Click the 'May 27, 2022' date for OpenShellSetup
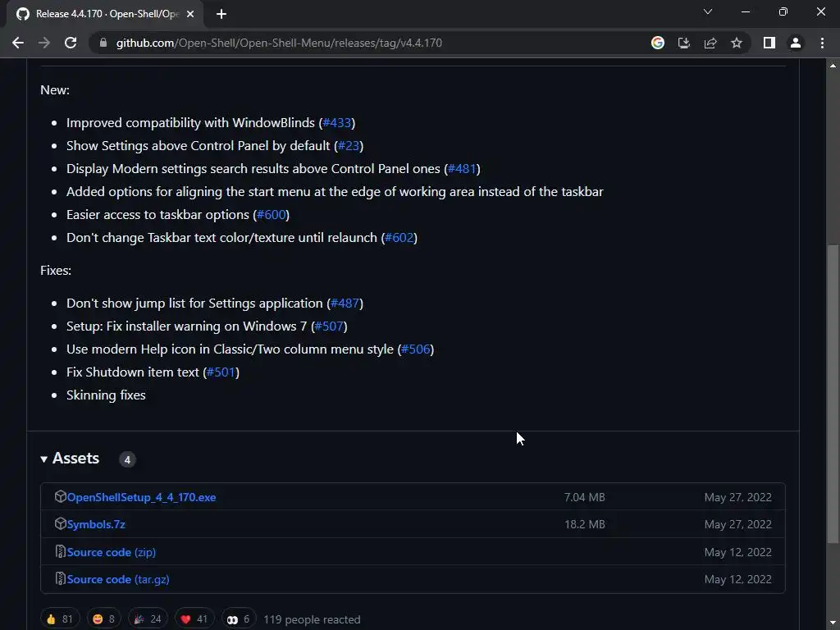 pyautogui.click(x=737, y=497)
